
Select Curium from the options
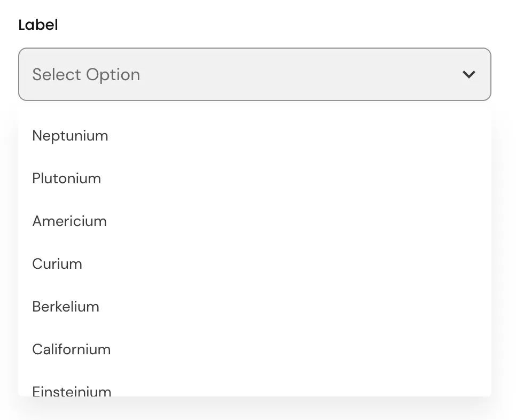coord(57,264)
